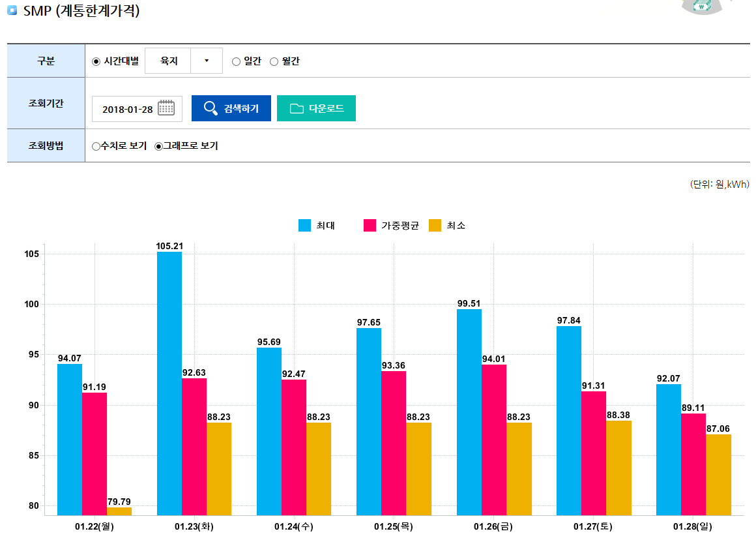This screenshot has width=756, height=542.
Task: Select the 시간대별 radio button
Action: [96, 61]
